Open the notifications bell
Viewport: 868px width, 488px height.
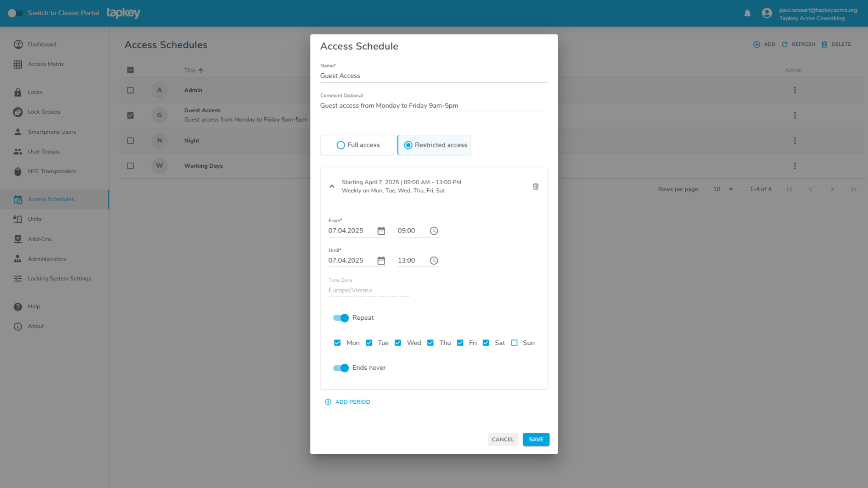(747, 13)
